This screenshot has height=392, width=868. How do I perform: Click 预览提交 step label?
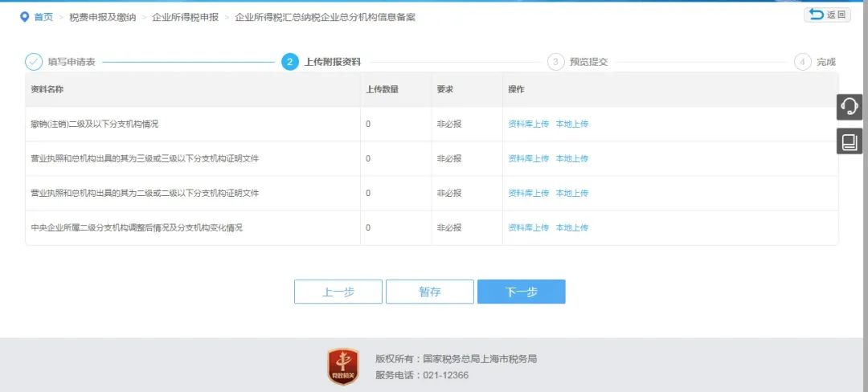pos(589,62)
